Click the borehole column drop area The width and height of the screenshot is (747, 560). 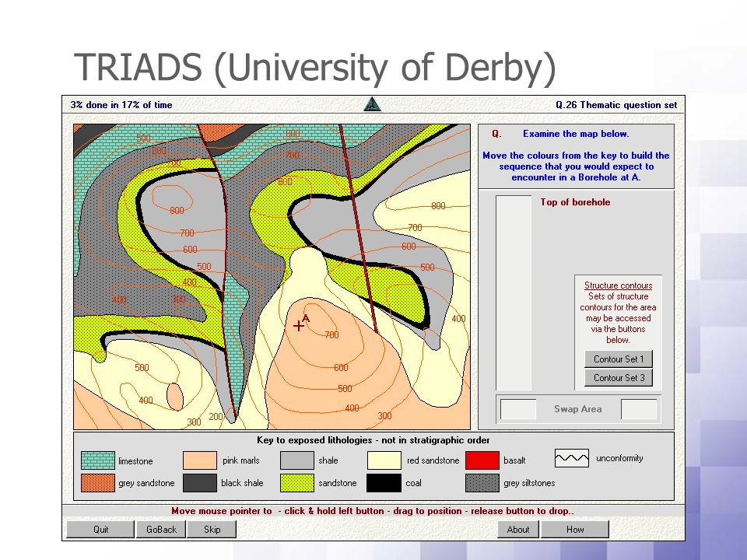[514, 292]
